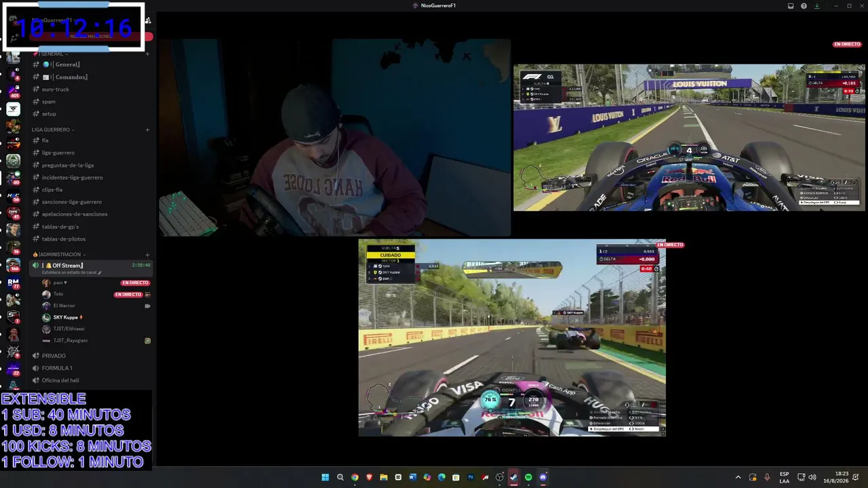
Task: Click user El Warrior in voice channel
Action: pos(96,306)
